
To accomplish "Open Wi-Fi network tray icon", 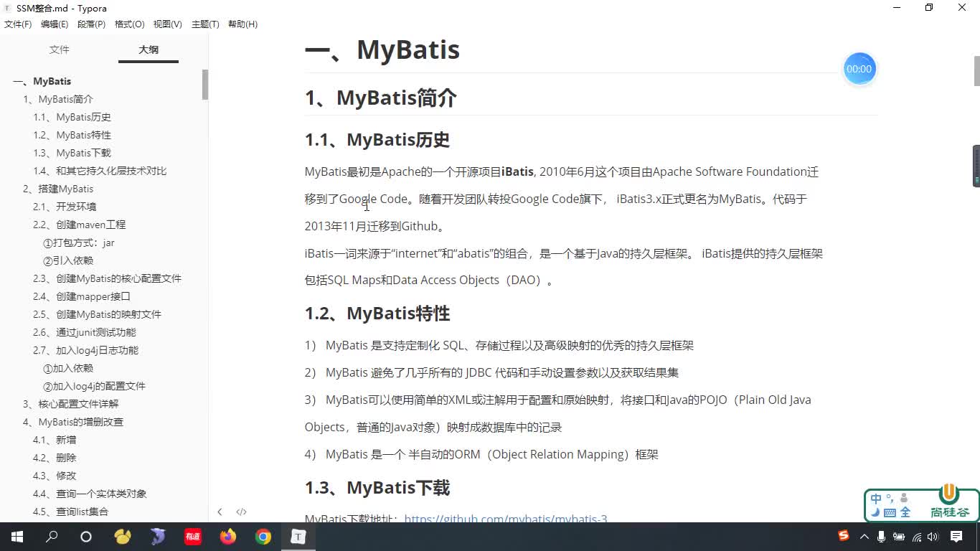I will [x=916, y=537].
